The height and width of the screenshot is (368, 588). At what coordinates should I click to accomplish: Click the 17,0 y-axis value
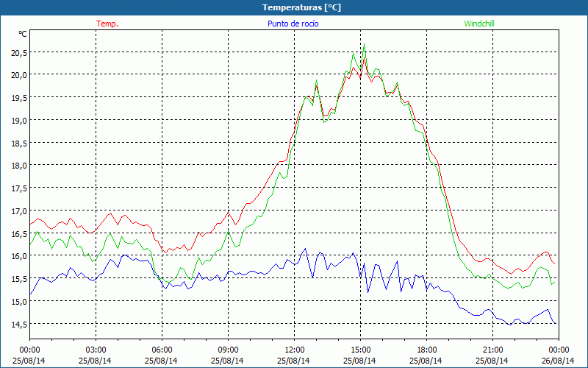click(x=19, y=211)
